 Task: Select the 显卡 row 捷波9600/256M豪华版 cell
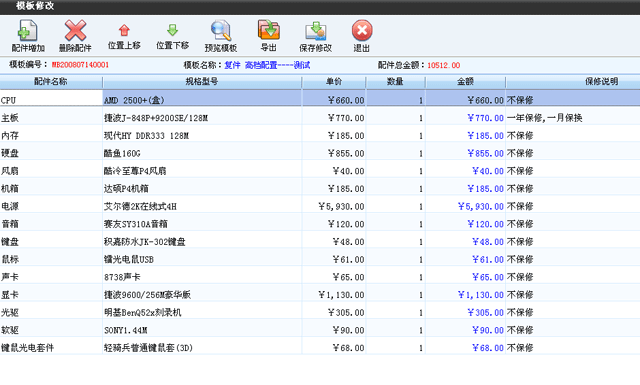pos(202,295)
